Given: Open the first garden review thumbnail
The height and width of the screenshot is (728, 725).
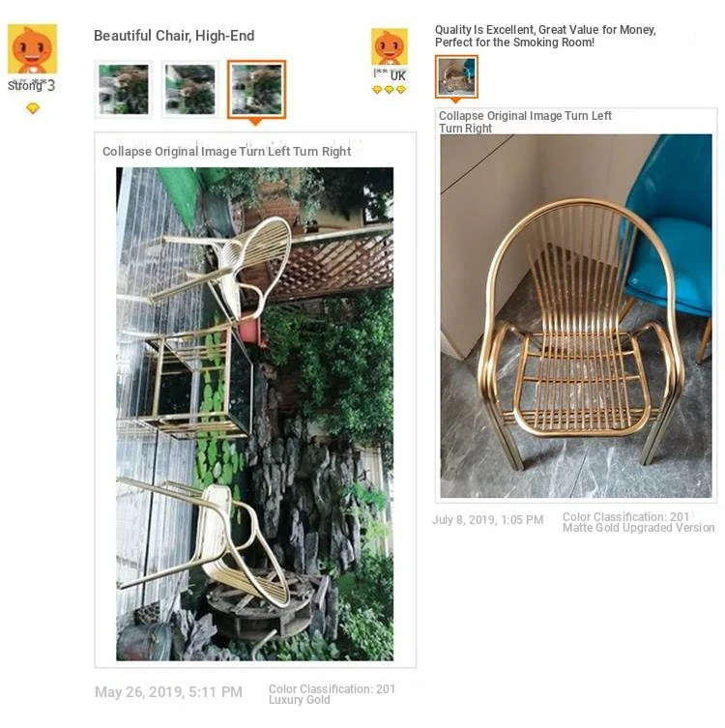Looking at the screenshot, I should pyautogui.click(x=124, y=89).
